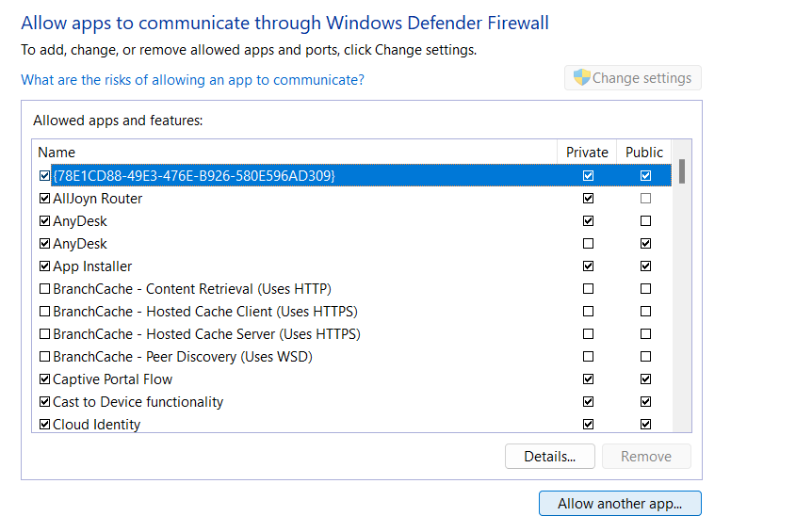The width and height of the screenshot is (812, 532).
Task: Check Public for BranchCache Peer Discovery
Action: [x=645, y=357]
